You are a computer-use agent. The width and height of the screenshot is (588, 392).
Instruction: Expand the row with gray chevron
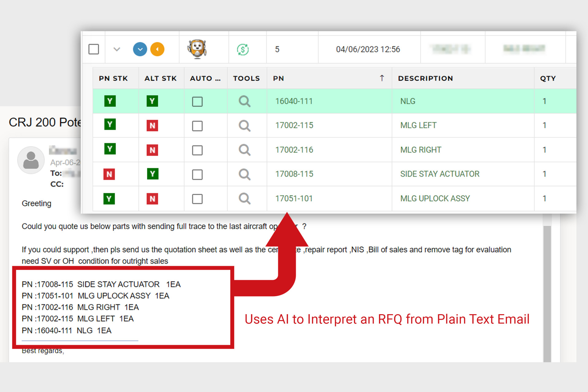point(117,49)
